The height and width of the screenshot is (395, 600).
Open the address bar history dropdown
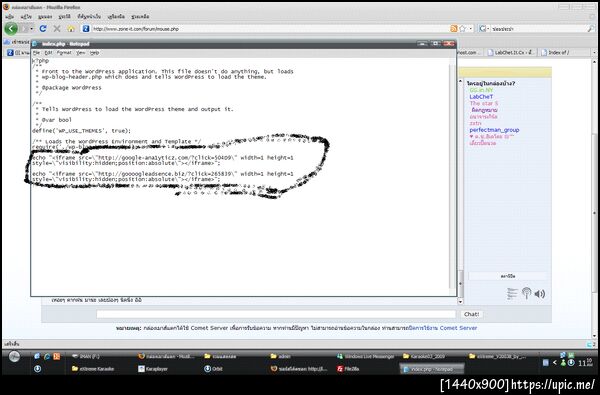[471, 29]
